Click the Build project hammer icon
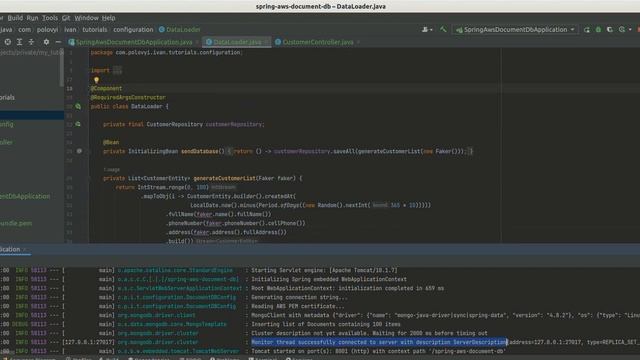The image size is (640, 360). coord(443,29)
